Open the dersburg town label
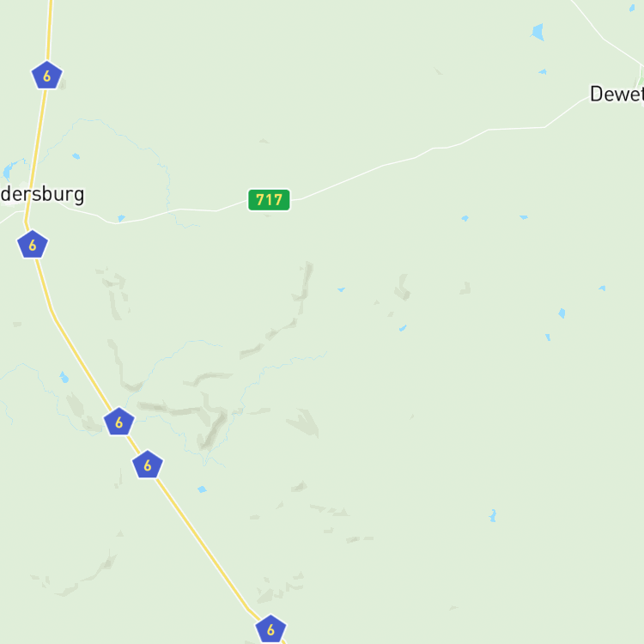 click(42, 195)
